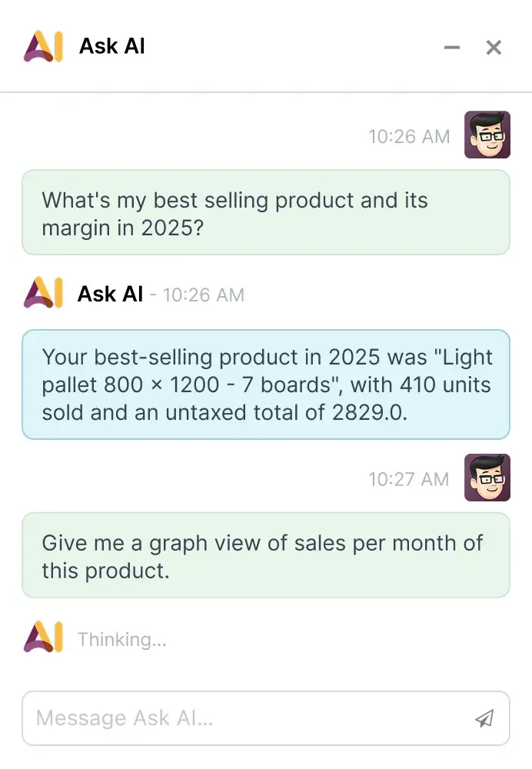Viewport: 532px width, 769px height.
Task: Click the Ask AI - 10:26 AM label
Action: [x=158, y=294]
